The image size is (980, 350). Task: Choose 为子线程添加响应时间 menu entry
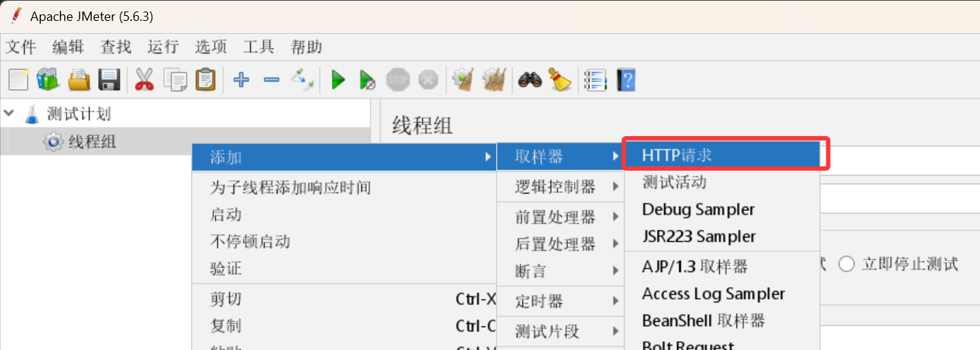tap(344, 188)
